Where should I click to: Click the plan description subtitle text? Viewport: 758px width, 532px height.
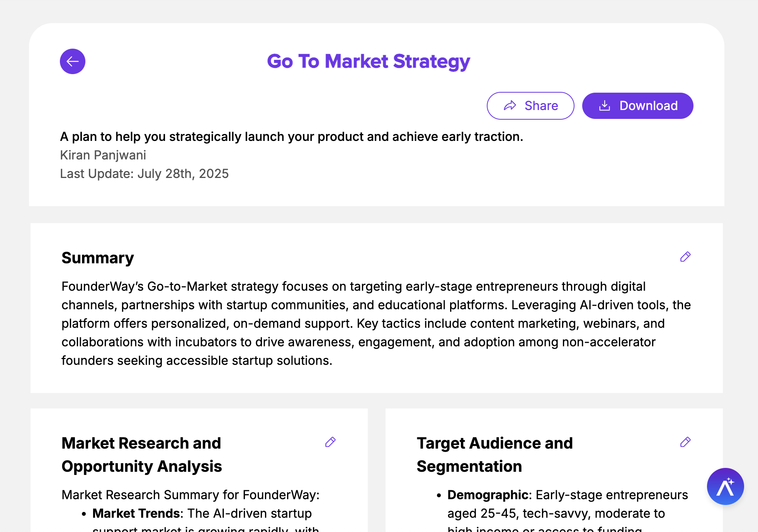pyautogui.click(x=292, y=137)
